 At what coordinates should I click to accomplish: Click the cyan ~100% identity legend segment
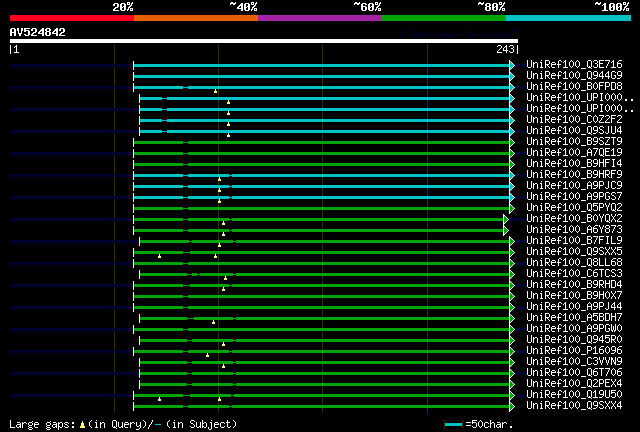coord(569,18)
